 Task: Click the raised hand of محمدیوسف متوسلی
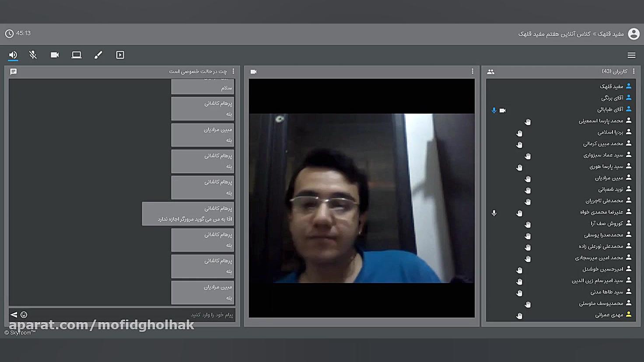coord(528,304)
